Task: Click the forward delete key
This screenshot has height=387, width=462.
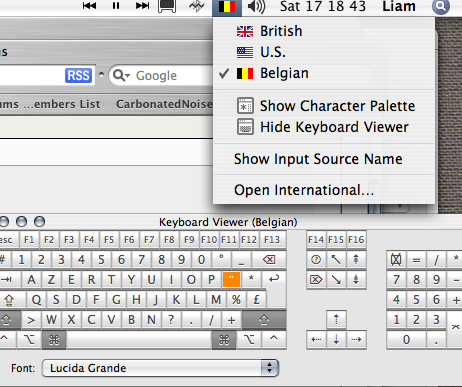Action: coord(316,279)
